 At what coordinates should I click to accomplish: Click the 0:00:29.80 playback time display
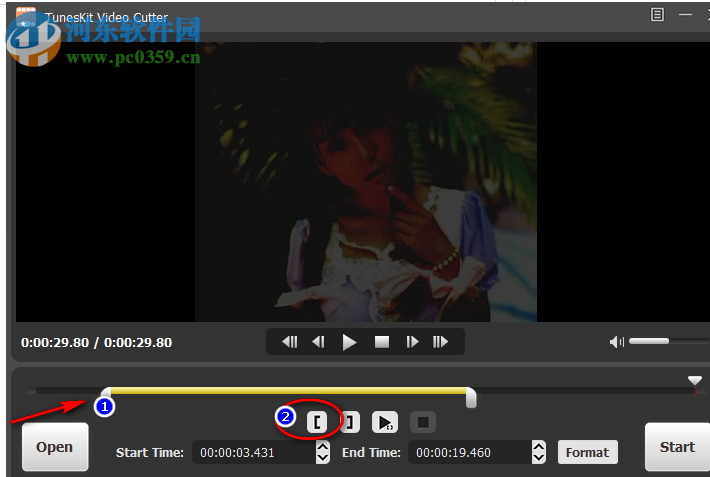coord(96,342)
